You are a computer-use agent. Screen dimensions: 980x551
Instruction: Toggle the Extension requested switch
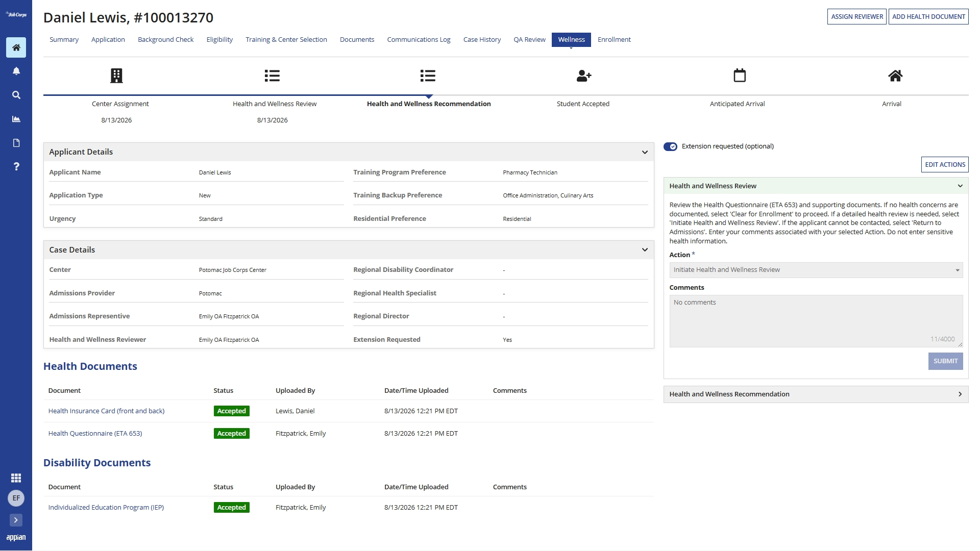coord(670,147)
